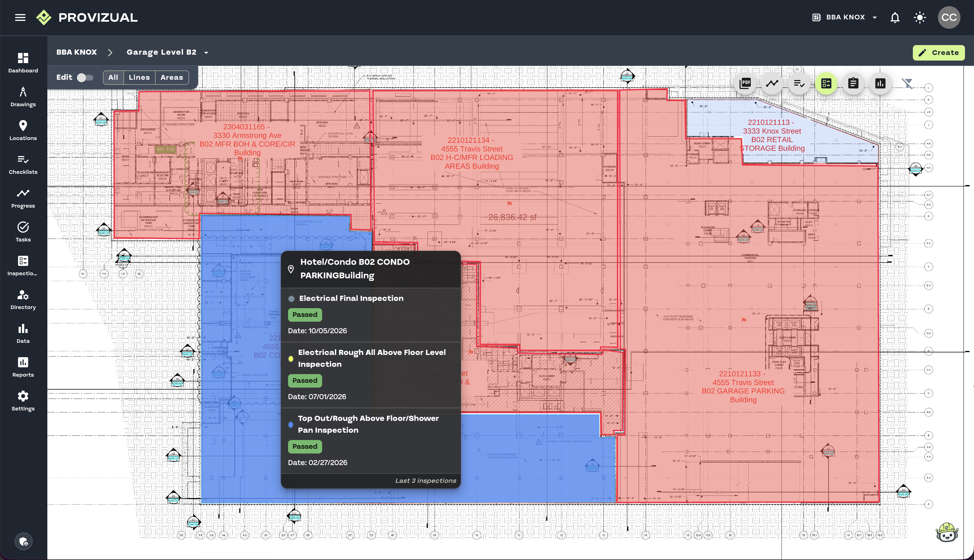The image size is (974, 560).
Task: Export drawing with the PDF icon
Action: (745, 83)
